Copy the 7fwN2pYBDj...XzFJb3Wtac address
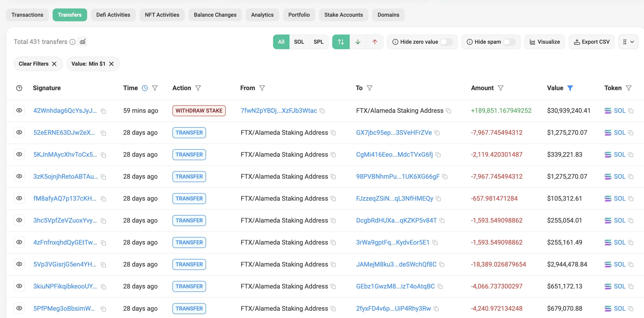The image size is (644, 318). click(x=322, y=111)
